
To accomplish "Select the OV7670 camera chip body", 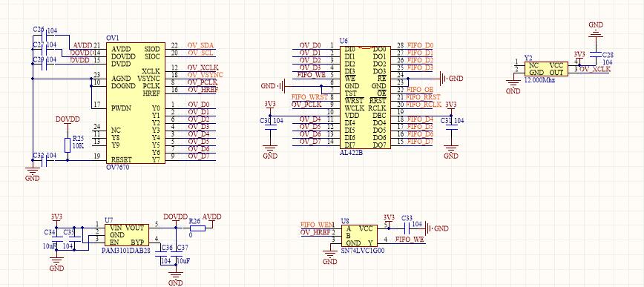I will pos(136,102).
